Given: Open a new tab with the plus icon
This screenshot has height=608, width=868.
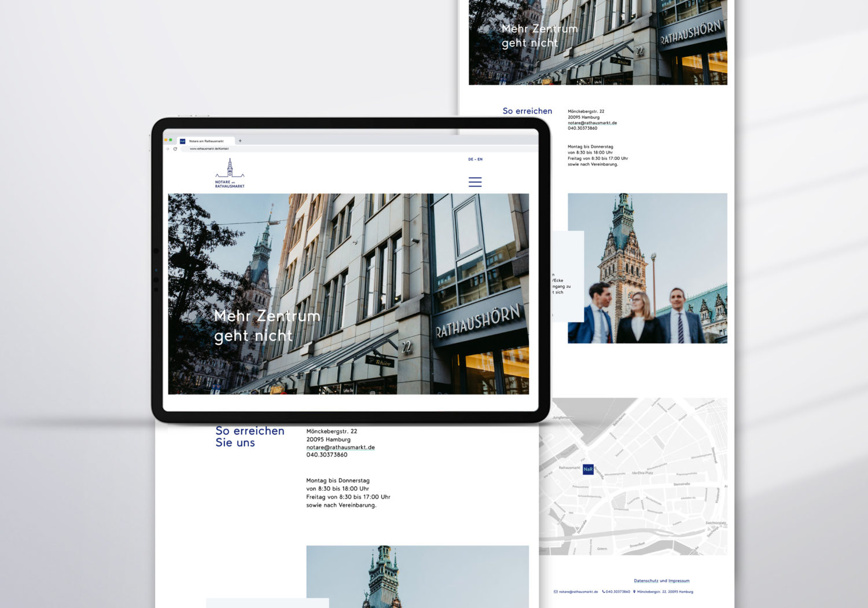Looking at the screenshot, I should [240, 141].
